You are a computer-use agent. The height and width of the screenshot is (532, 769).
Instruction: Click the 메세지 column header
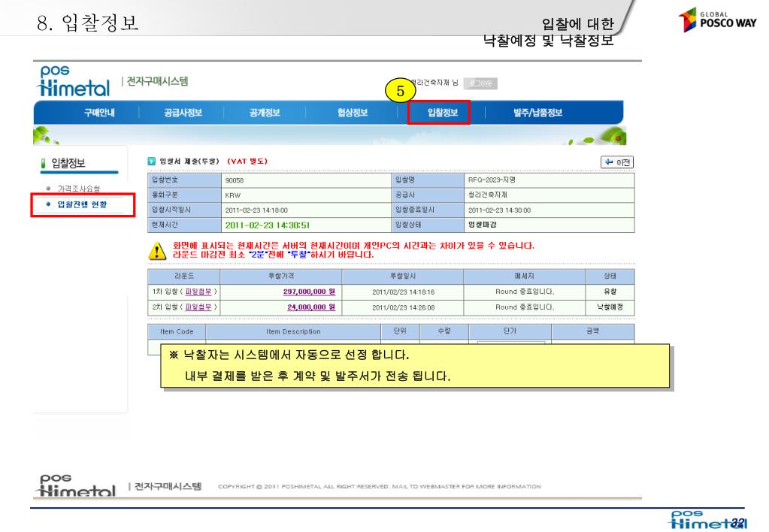(524, 276)
